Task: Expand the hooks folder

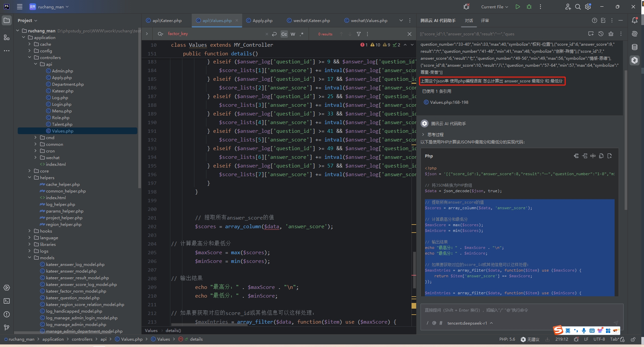Action: [29, 231]
